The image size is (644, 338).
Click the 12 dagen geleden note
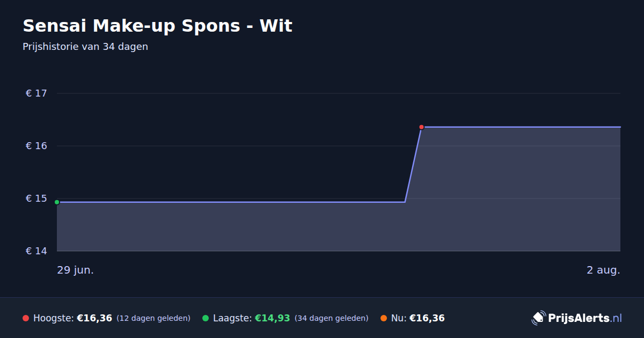(x=153, y=318)
